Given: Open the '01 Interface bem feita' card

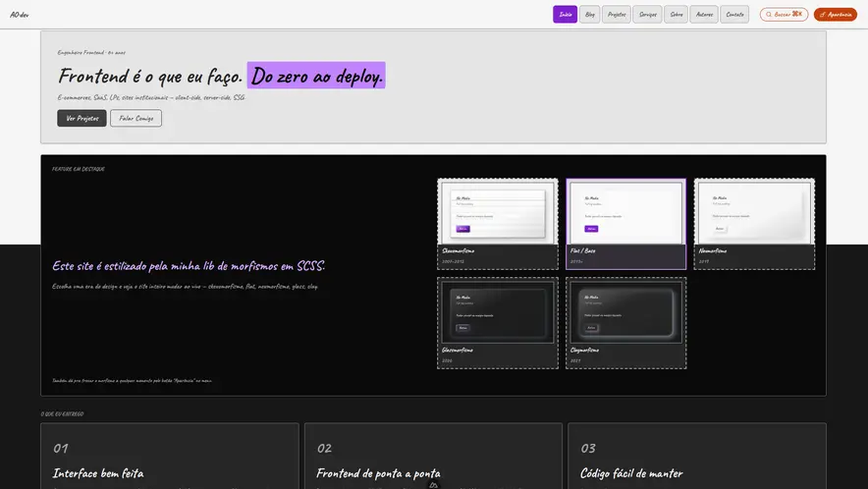Looking at the screenshot, I should coord(170,456).
